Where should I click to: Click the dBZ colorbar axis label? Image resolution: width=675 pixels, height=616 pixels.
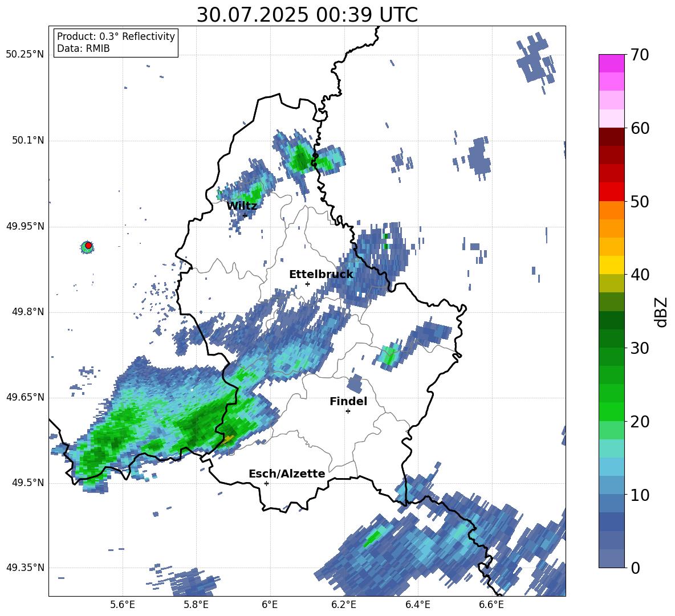pos(662,312)
